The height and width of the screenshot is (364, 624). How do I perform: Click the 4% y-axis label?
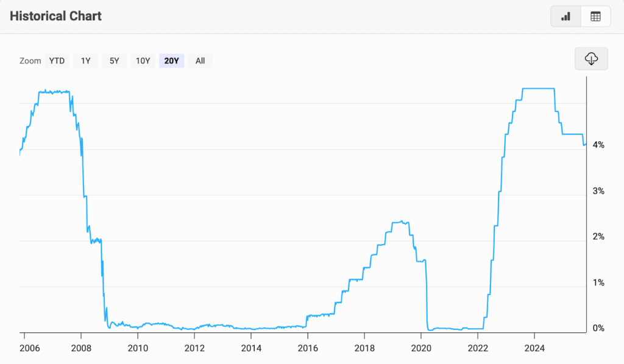click(598, 145)
